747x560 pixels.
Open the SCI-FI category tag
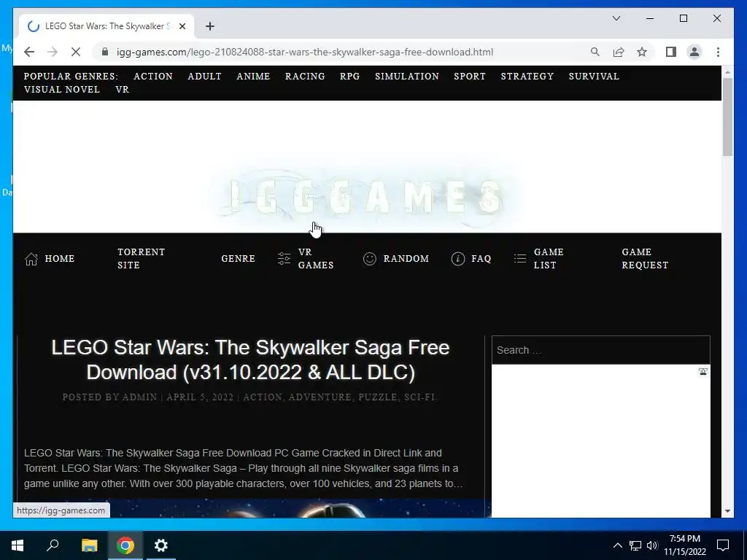[419, 397]
